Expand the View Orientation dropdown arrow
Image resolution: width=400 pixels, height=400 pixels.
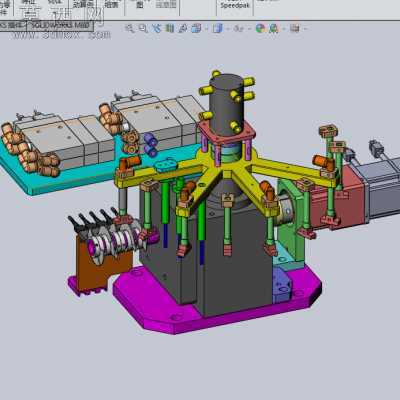206,29
